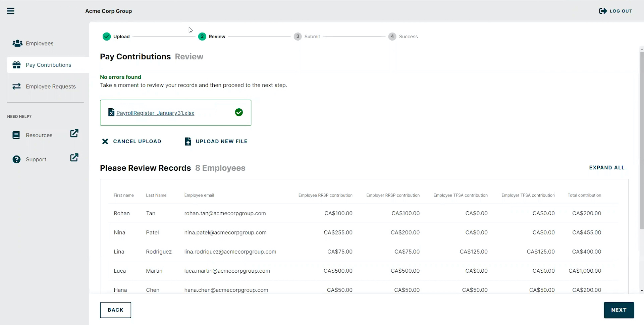Click CA$255.00 employee RRSP for Nina
644x325 pixels.
[338, 232]
